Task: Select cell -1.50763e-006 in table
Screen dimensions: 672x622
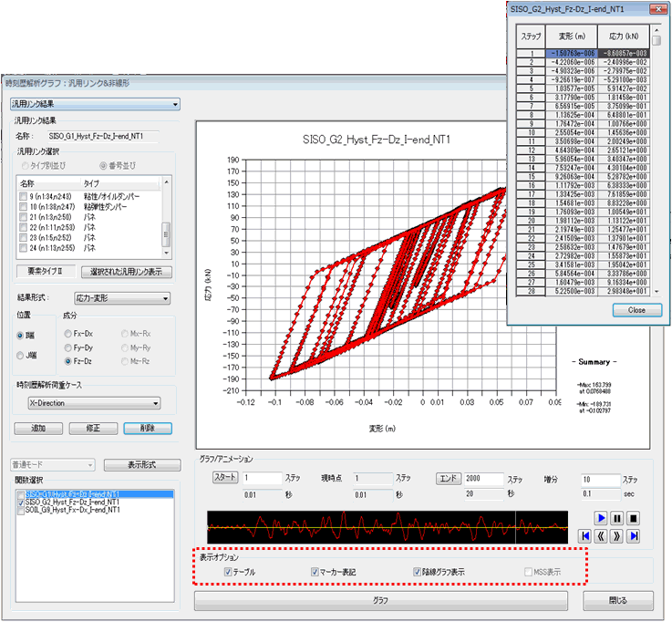Action: pyautogui.click(x=571, y=54)
